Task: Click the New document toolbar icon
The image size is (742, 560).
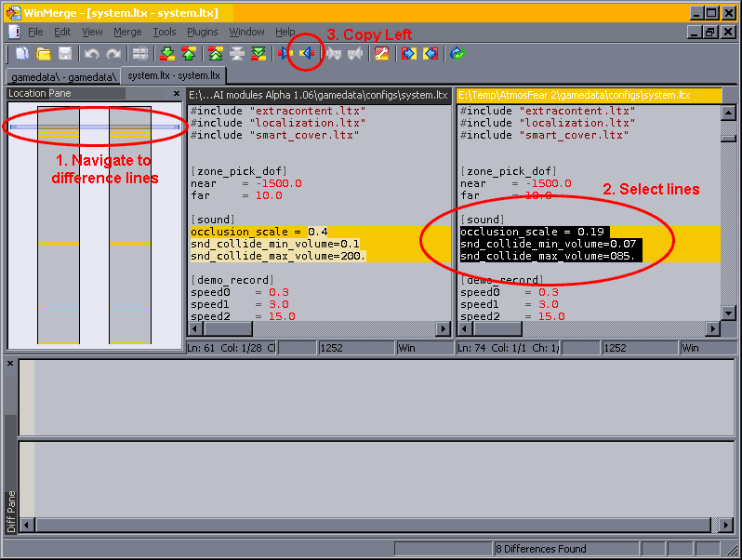Action: point(22,54)
